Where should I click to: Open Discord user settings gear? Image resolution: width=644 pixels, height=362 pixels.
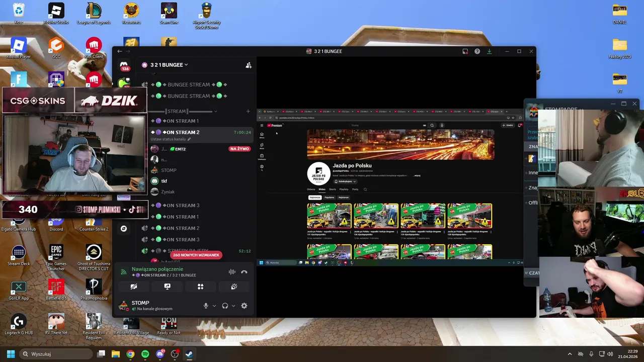tap(244, 306)
